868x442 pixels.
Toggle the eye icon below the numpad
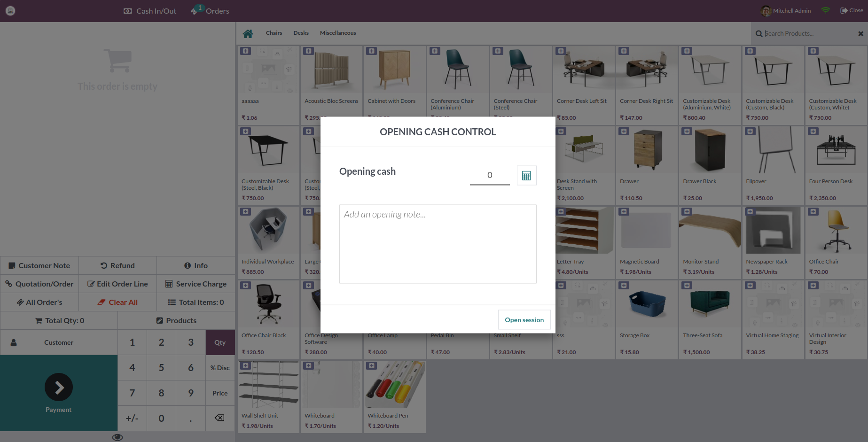click(x=117, y=437)
